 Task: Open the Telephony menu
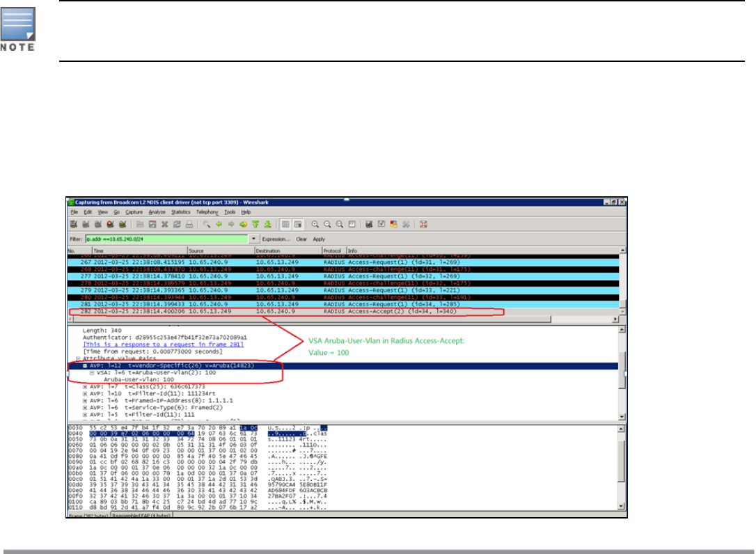coord(207,212)
